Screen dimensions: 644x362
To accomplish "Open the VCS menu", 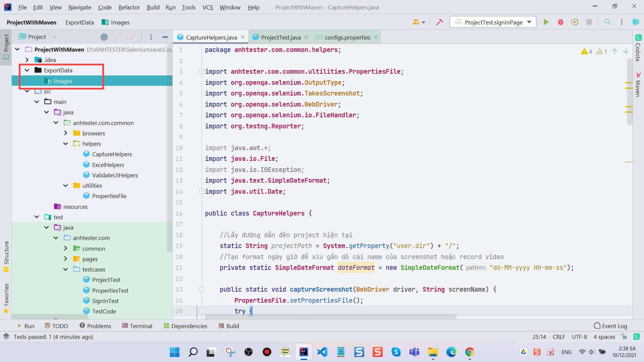I will (208, 7).
